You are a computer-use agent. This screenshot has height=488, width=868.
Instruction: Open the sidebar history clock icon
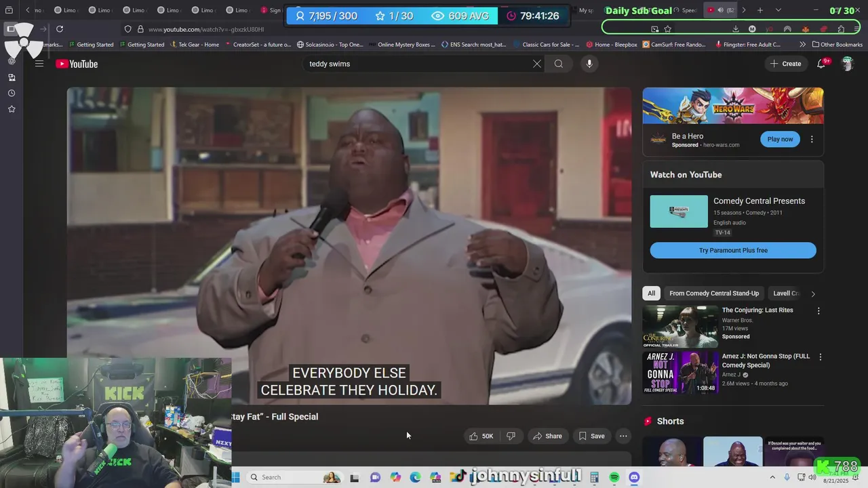(12, 93)
